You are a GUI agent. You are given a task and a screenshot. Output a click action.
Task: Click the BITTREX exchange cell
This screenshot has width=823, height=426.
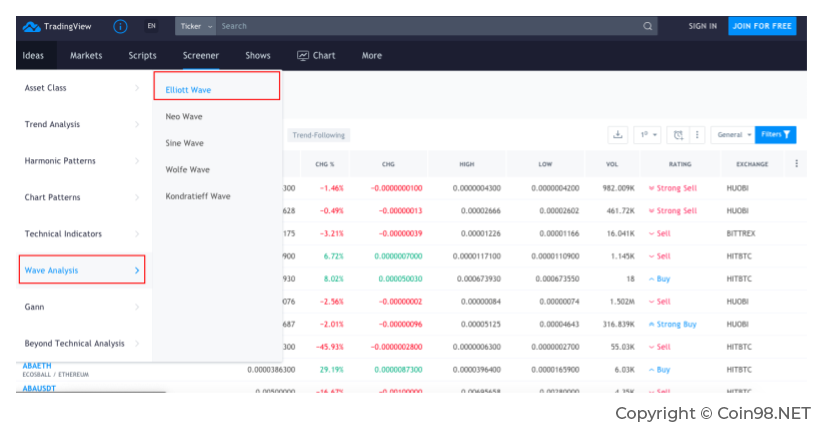pyautogui.click(x=741, y=233)
